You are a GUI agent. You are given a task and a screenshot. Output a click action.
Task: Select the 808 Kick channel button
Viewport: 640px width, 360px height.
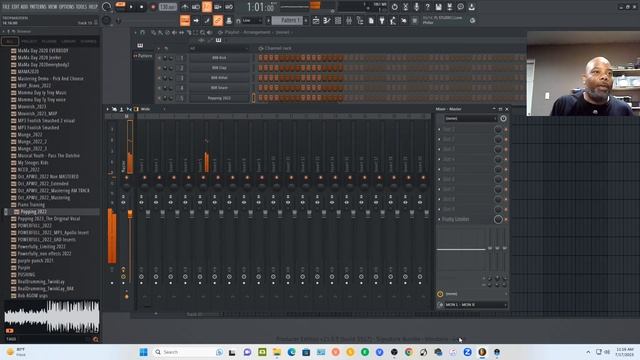pos(219,58)
